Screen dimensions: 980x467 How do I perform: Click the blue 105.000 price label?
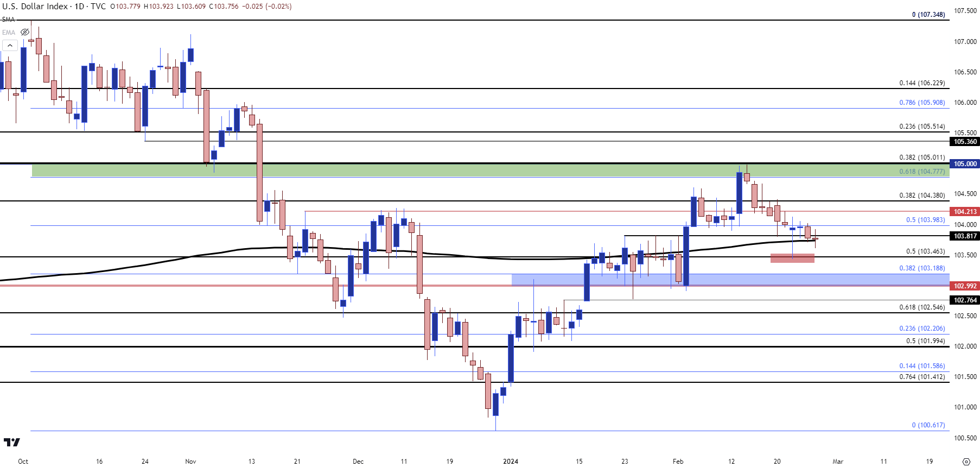coord(965,164)
